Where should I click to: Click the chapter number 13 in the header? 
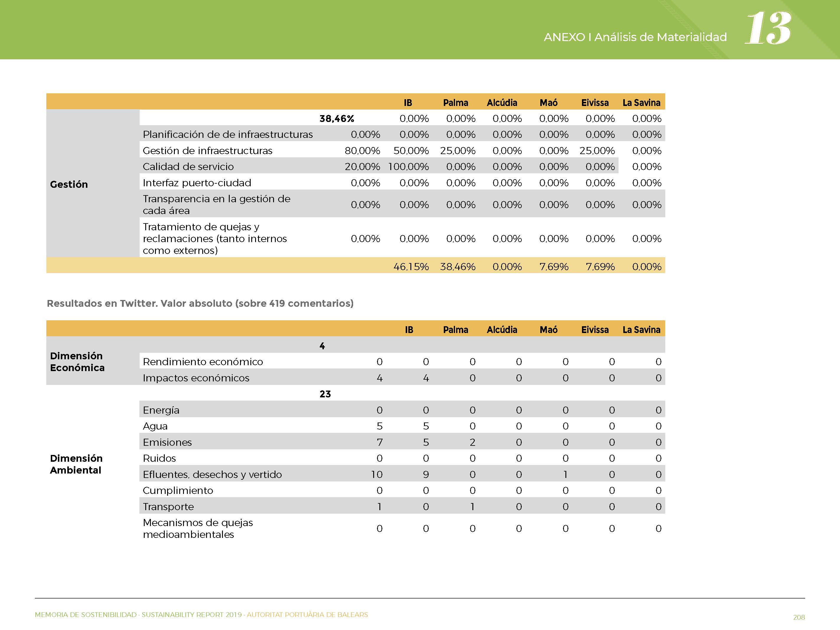[x=768, y=28]
